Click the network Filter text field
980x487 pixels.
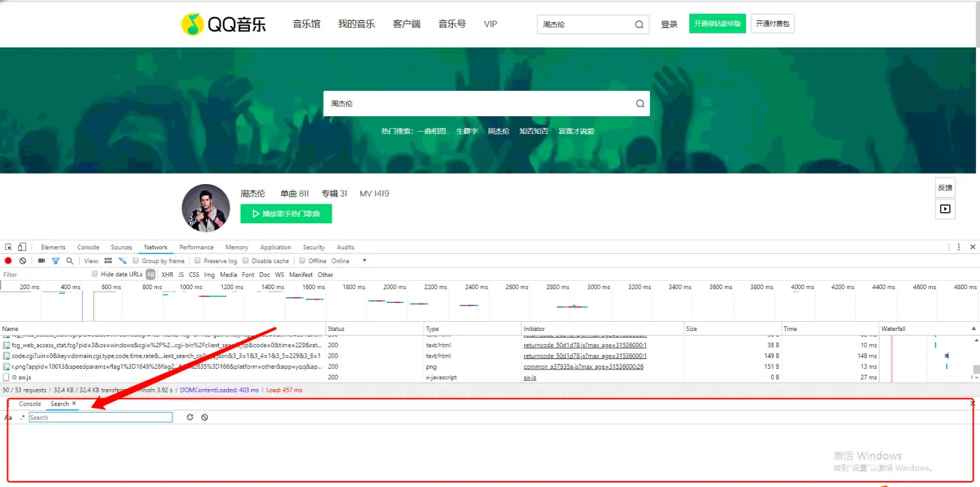pyautogui.click(x=44, y=275)
